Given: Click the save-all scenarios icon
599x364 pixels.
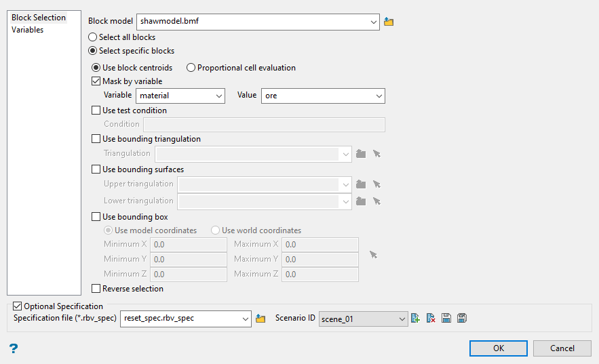Looking at the screenshot, I should click(x=462, y=319).
